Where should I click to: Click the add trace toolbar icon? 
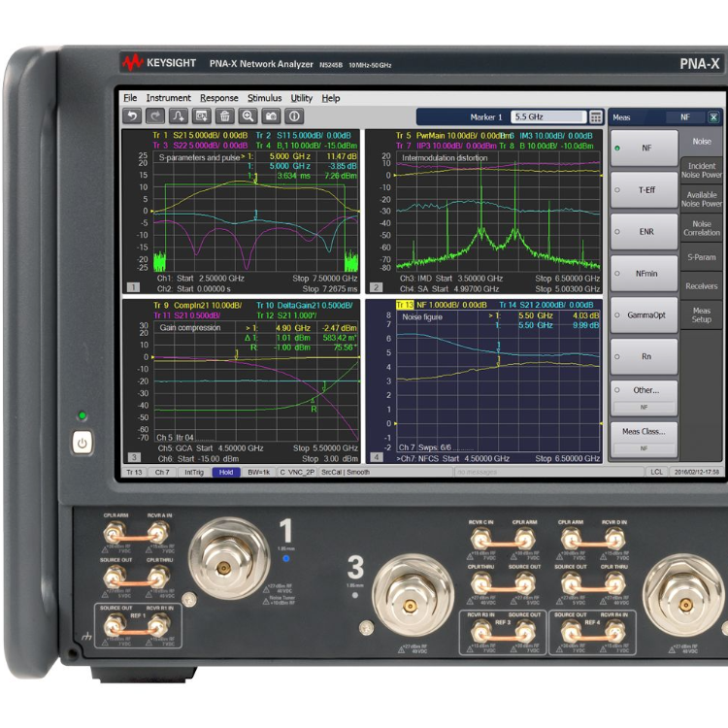click(x=179, y=116)
